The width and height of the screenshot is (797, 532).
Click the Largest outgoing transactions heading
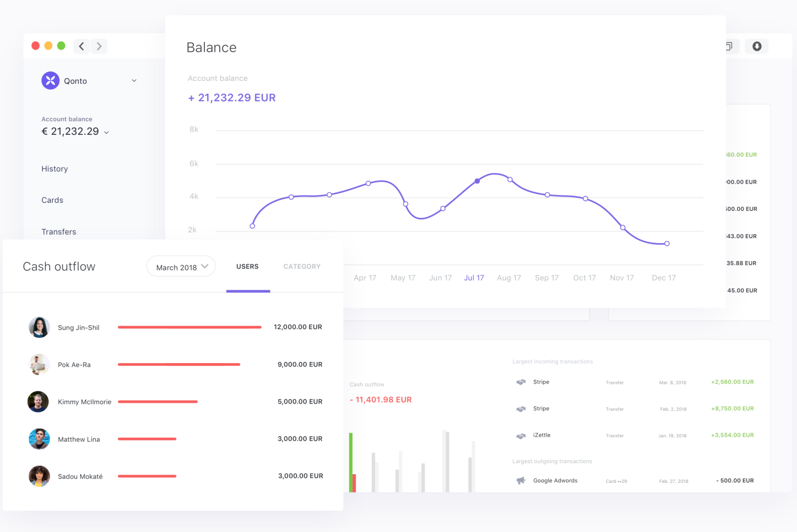pyautogui.click(x=552, y=461)
